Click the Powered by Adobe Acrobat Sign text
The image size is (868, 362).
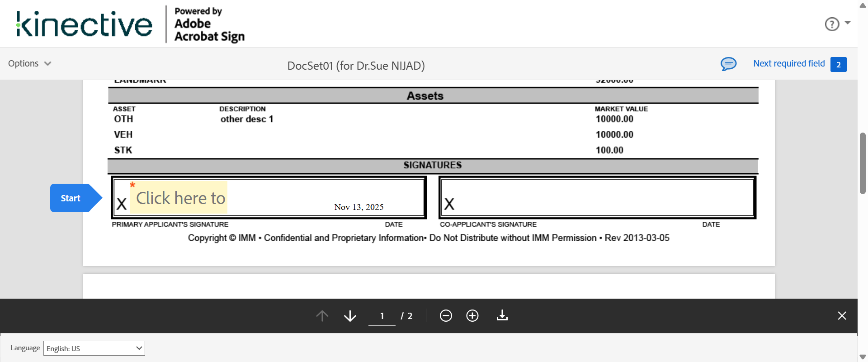(x=209, y=24)
